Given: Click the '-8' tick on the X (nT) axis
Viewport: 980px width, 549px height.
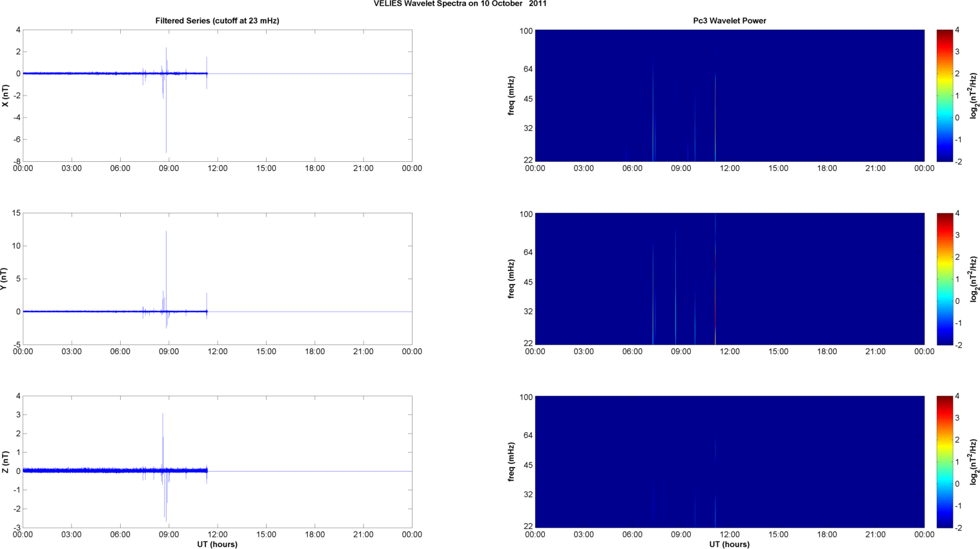Looking at the screenshot, I should 17,161.
